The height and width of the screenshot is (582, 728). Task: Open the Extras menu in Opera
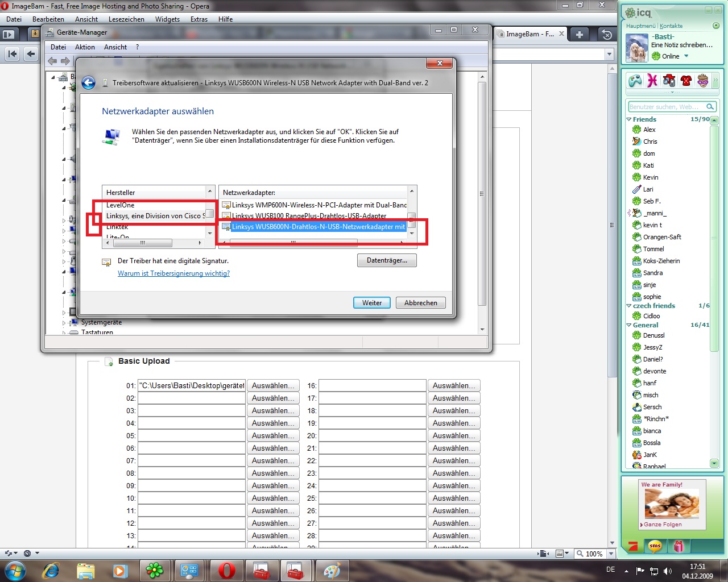(199, 19)
